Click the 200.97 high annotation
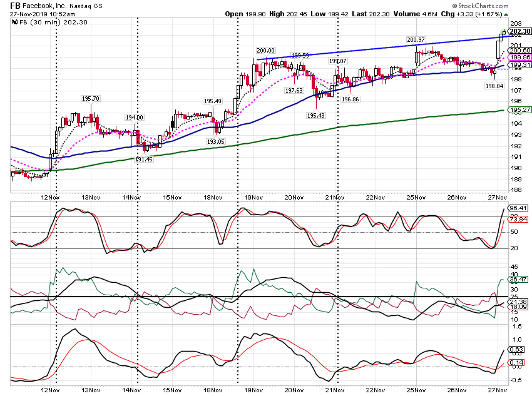 [x=416, y=39]
